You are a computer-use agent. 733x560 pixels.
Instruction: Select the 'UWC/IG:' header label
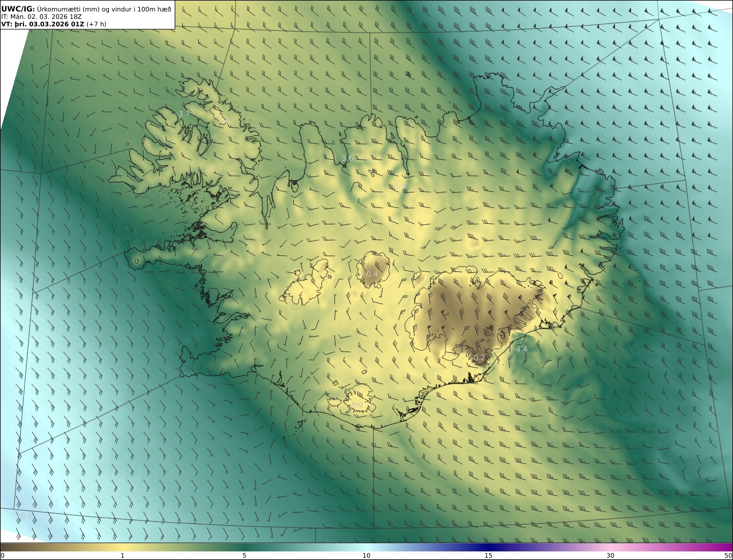tap(18, 9)
